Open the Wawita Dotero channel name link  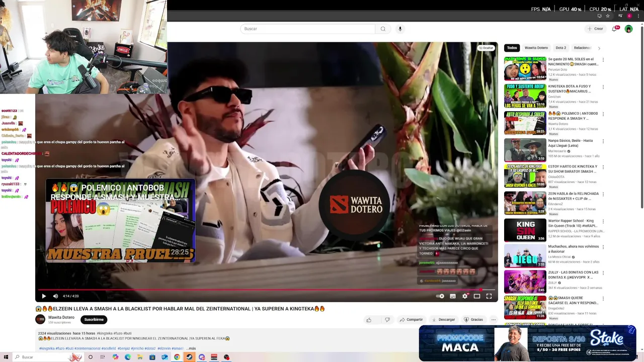61,317
